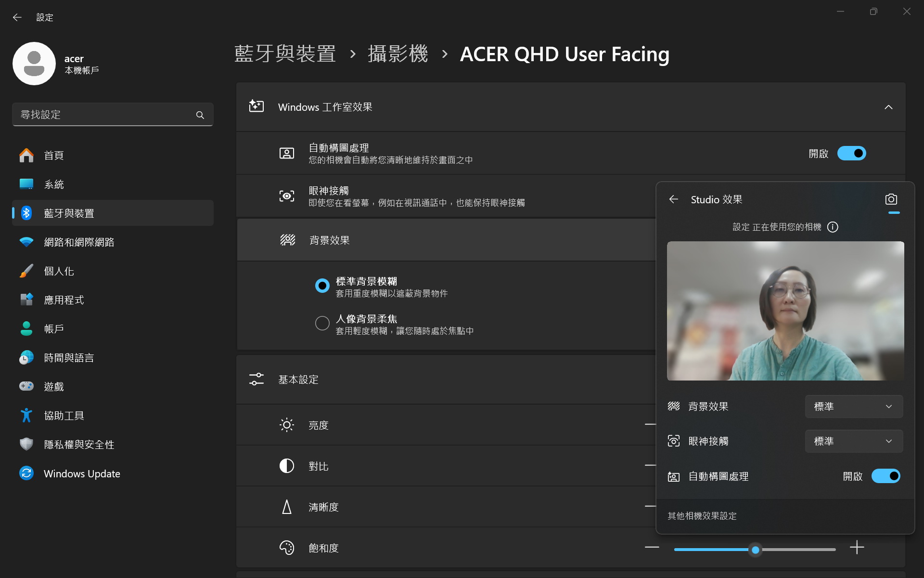Click the 自動構圖處理 framing icon in settings
This screenshot has width=924, height=578.
click(287, 154)
